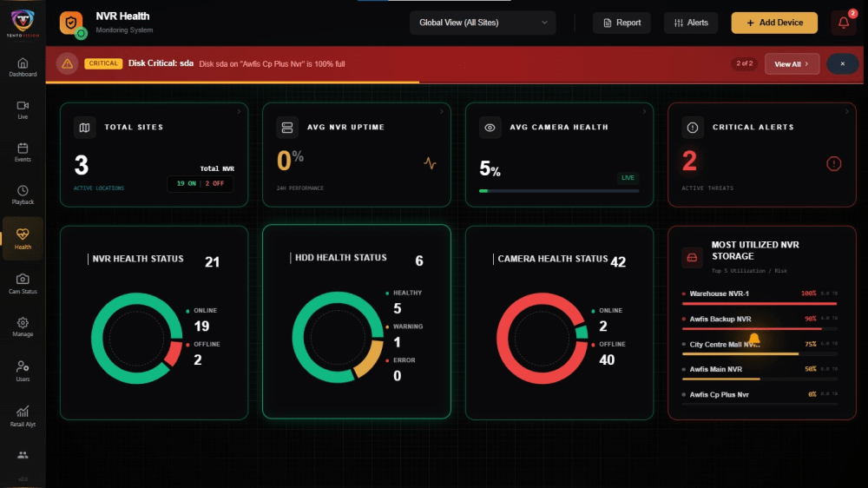Open the Alerts filter button
The image size is (868, 488).
tap(691, 23)
